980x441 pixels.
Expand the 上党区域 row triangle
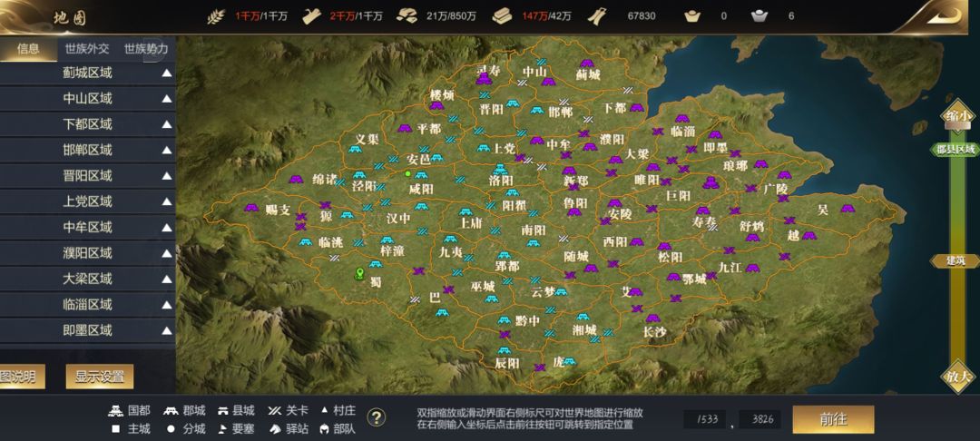coord(167,201)
